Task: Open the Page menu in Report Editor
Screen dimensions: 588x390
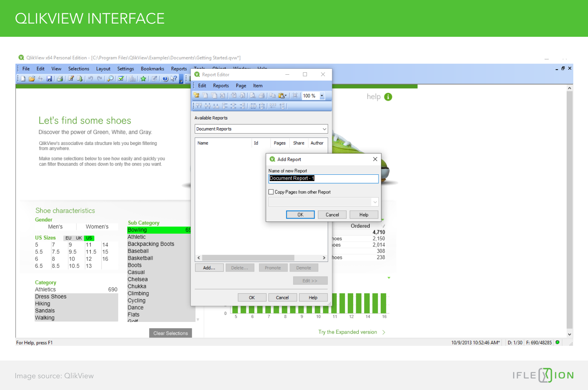Action: pyautogui.click(x=241, y=86)
